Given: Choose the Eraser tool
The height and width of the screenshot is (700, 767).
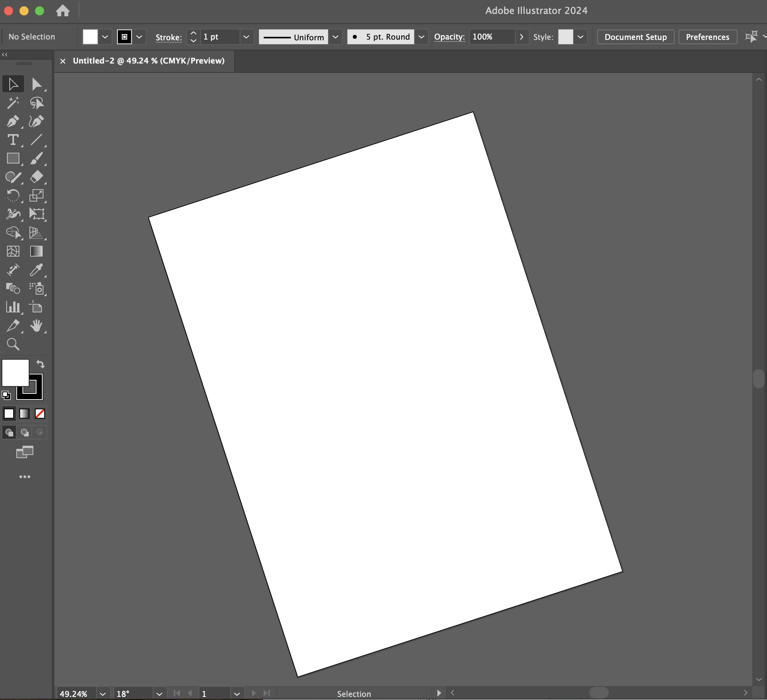Looking at the screenshot, I should [x=36, y=177].
